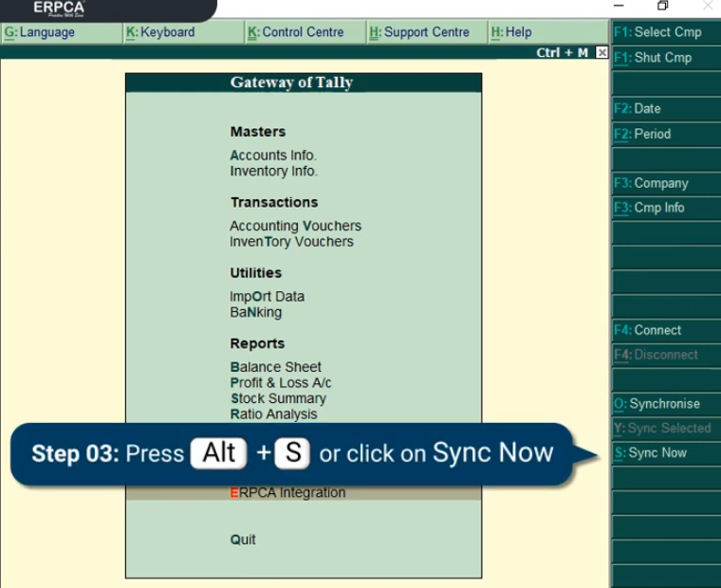Viewport: 721px width, 588px height.
Task: Click the S: Sync Now button
Action: 666,452
